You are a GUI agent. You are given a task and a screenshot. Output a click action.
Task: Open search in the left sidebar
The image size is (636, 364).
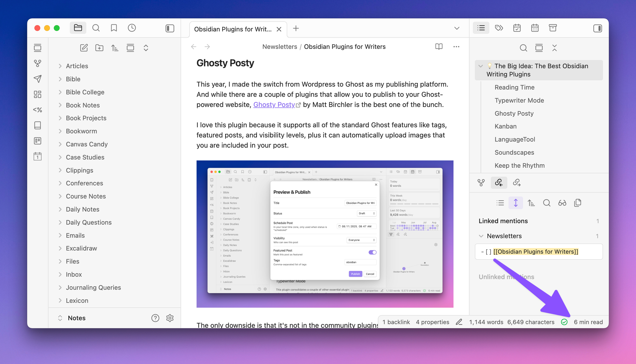[96, 28]
